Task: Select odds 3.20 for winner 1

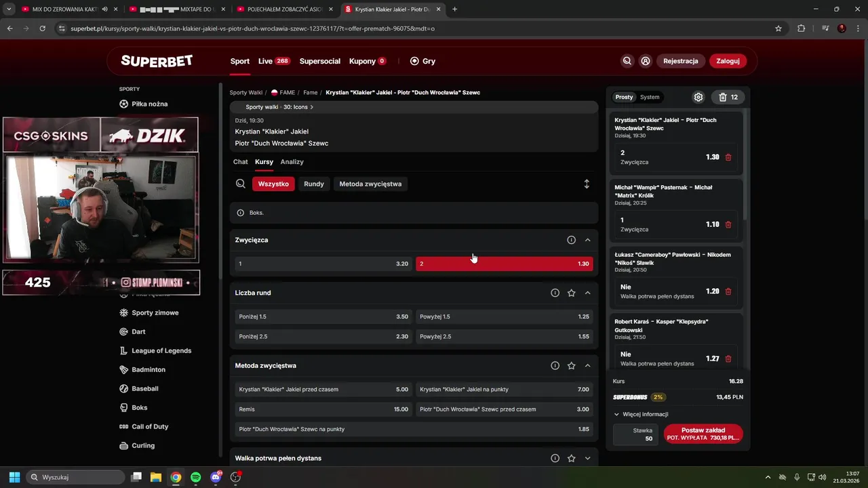Action: [x=323, y=264]
